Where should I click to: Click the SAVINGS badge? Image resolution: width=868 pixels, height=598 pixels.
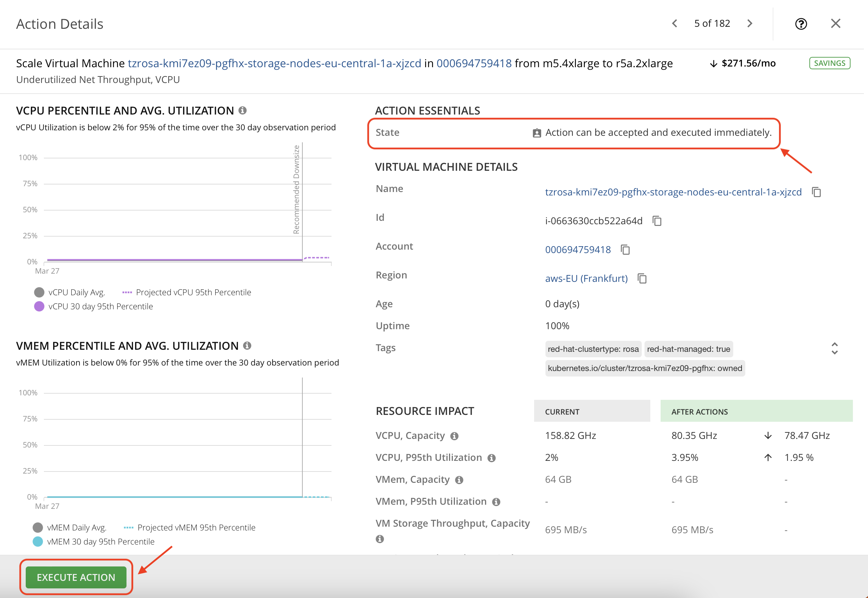(x=829, y=63)
